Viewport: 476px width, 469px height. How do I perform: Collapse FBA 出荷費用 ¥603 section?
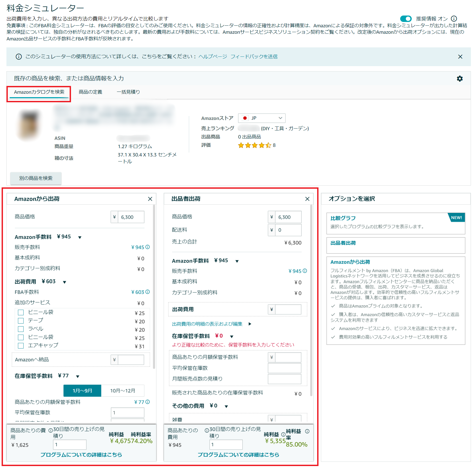tap(64, 282)
